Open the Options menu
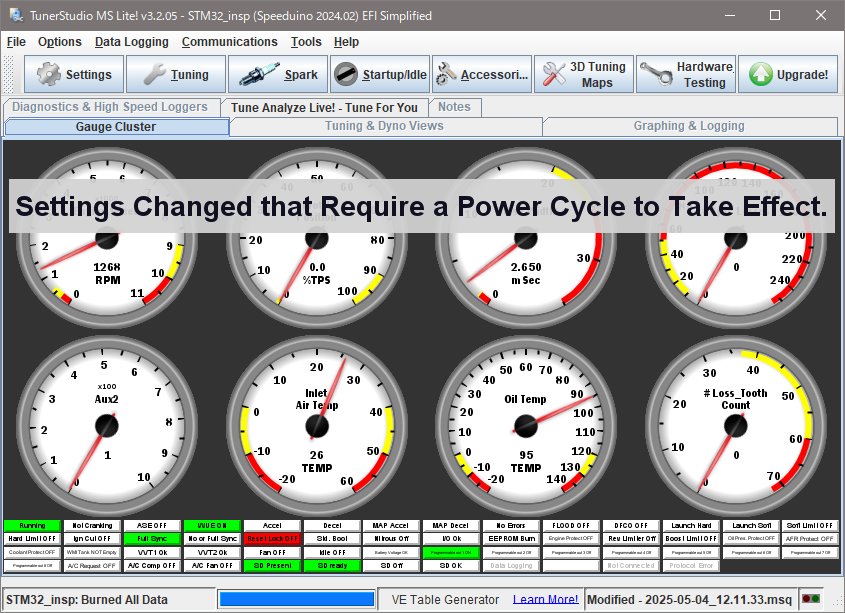 click(60, 42)
